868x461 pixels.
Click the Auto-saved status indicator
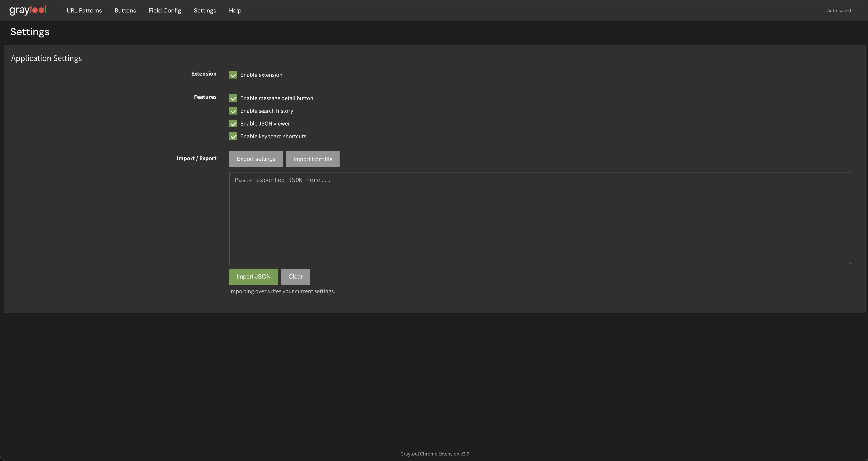(838, 10)
